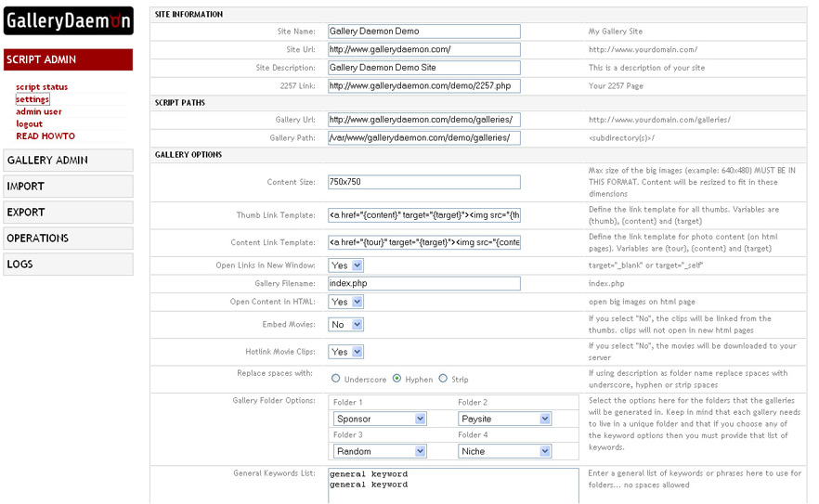
Task: Click the '<subdirectory(s)>/' hint text
Action: [x=621, y=138]
